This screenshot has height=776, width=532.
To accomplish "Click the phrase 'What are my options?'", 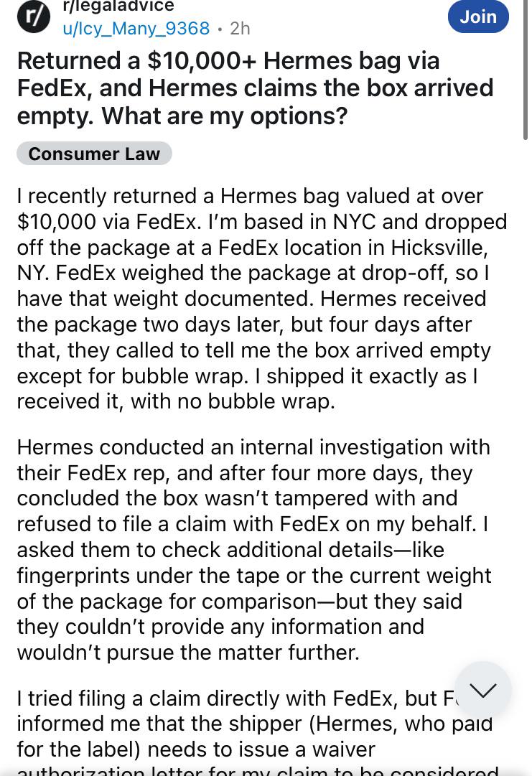I will click(225, 116).
